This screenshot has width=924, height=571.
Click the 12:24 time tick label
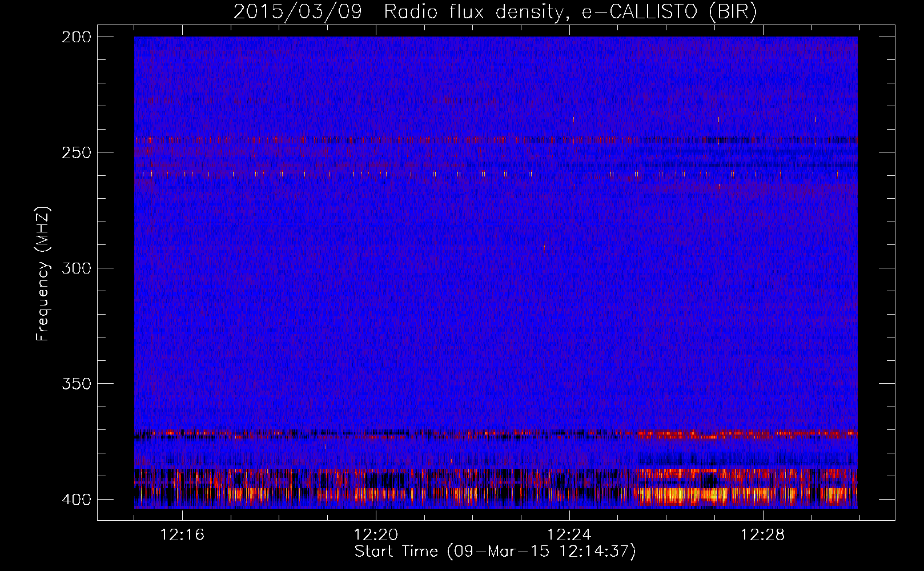pos(569,535)
